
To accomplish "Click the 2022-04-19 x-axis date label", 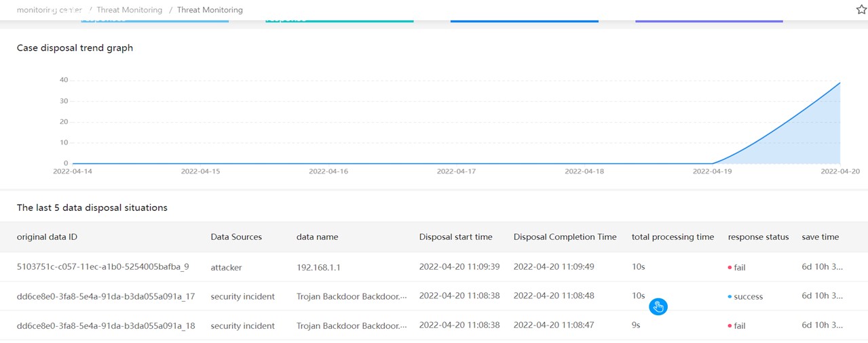I will click(x=712, y=171).
